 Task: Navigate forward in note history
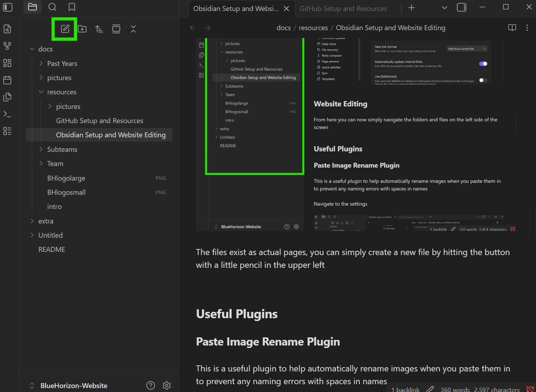(x=208, y=28)
